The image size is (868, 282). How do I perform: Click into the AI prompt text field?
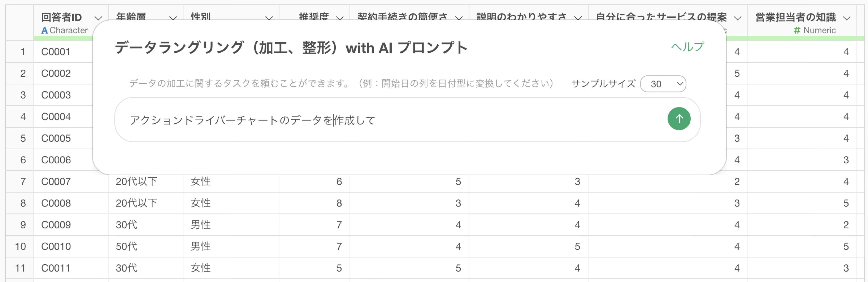pyautogui.click(x=387, y=120)
